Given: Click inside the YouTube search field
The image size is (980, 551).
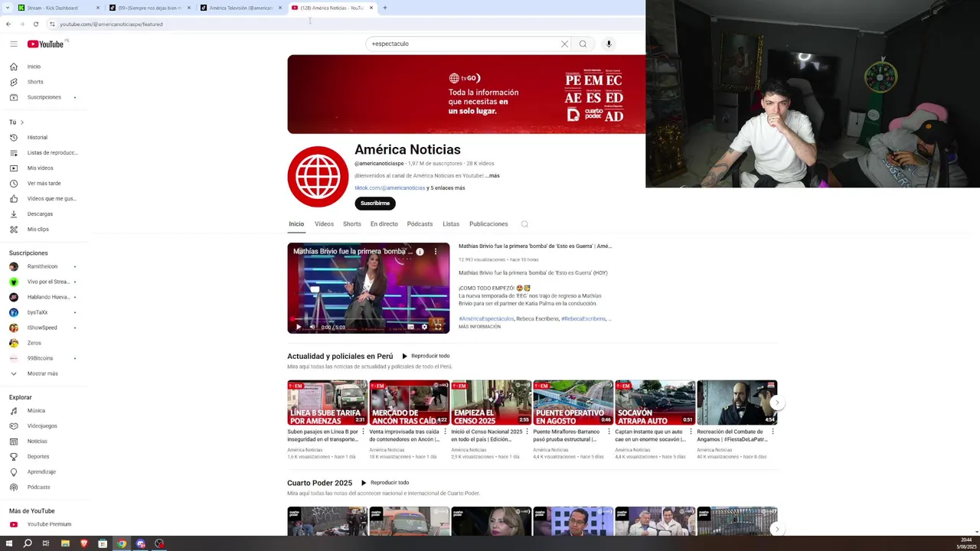Looking at the screenshot, I should (x=463, y=44).
